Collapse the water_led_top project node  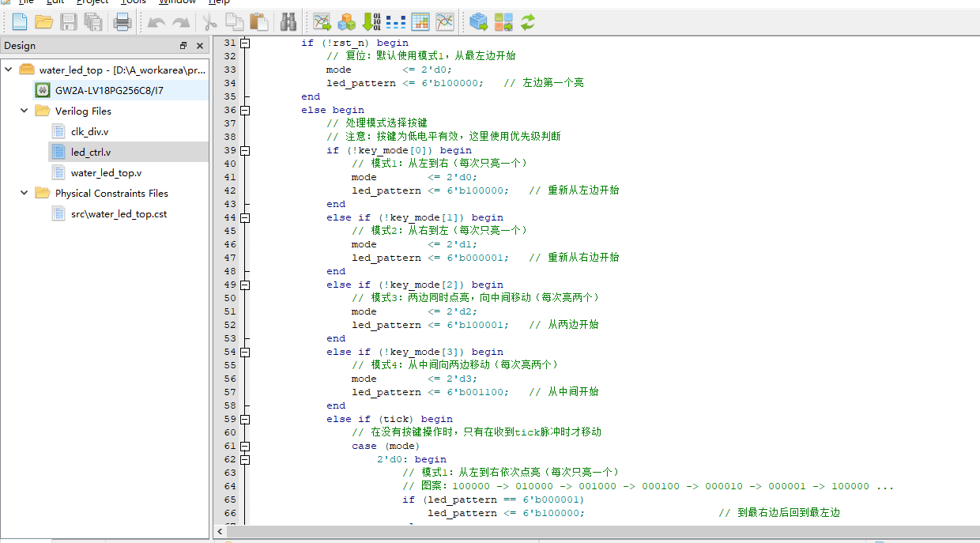[x=9, y=70]
